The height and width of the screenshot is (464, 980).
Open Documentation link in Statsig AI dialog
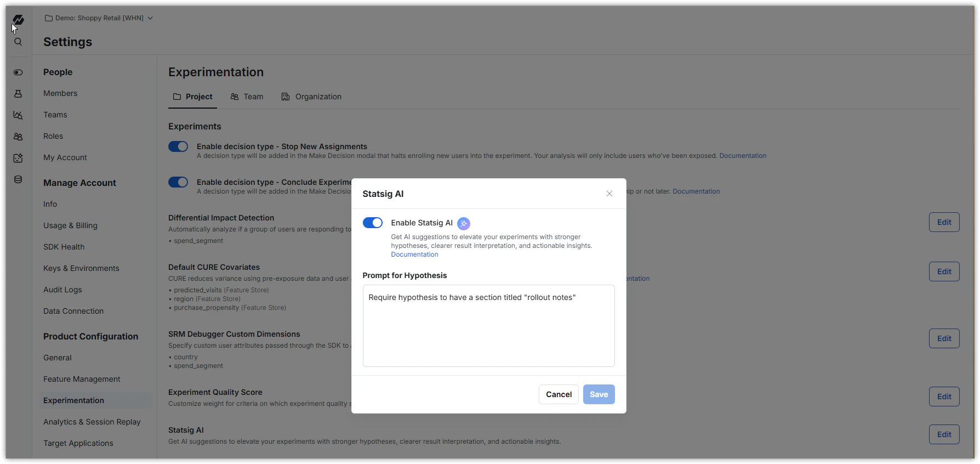tap(414, 254)
